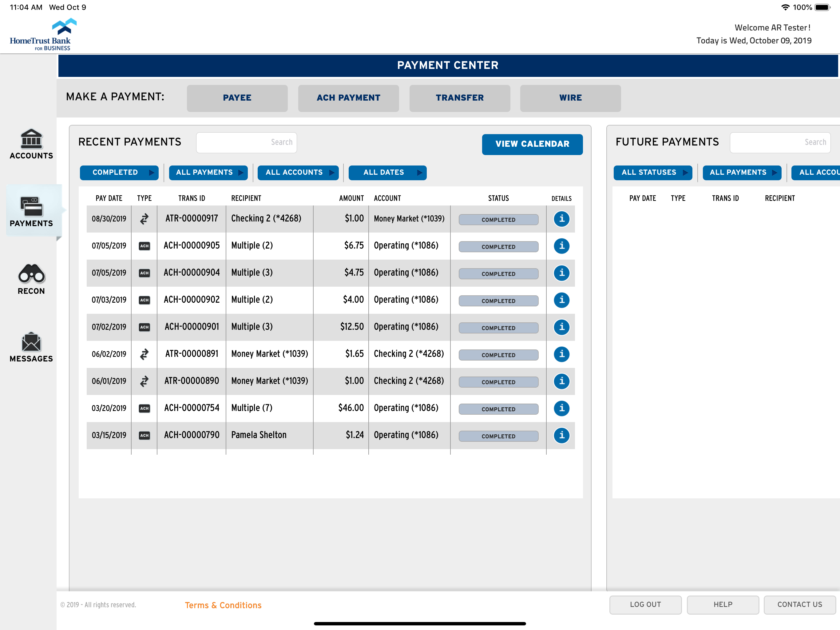Image resolution: width=840 pixels, height=630 pixels.
Task: Click transfer type icon for ATR-00000891
Action: point(144,354)
